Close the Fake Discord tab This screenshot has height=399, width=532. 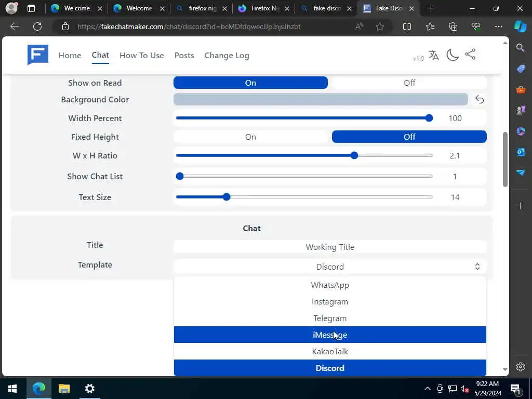coord(411,9)
